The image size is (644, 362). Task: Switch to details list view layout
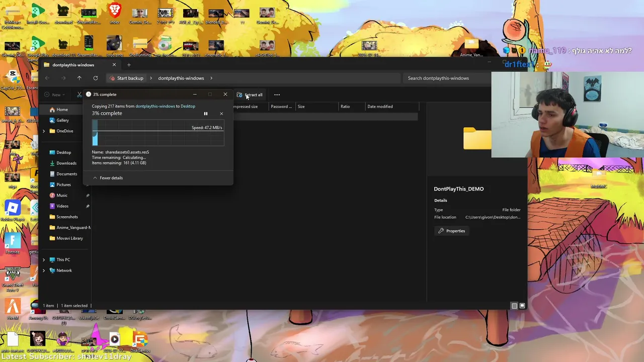coord(514,306)
